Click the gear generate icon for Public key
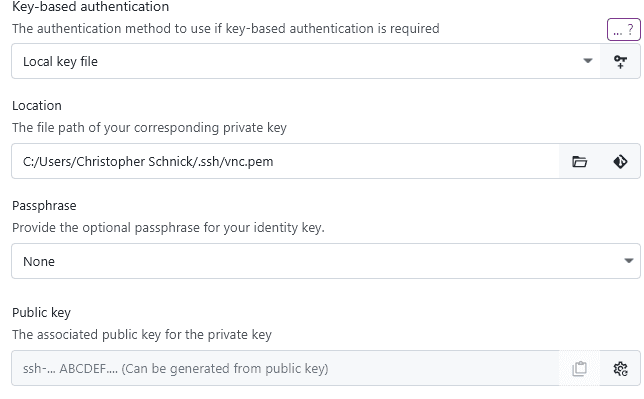Viewport: 644px width, 399px height. click(x=620, y=369)
